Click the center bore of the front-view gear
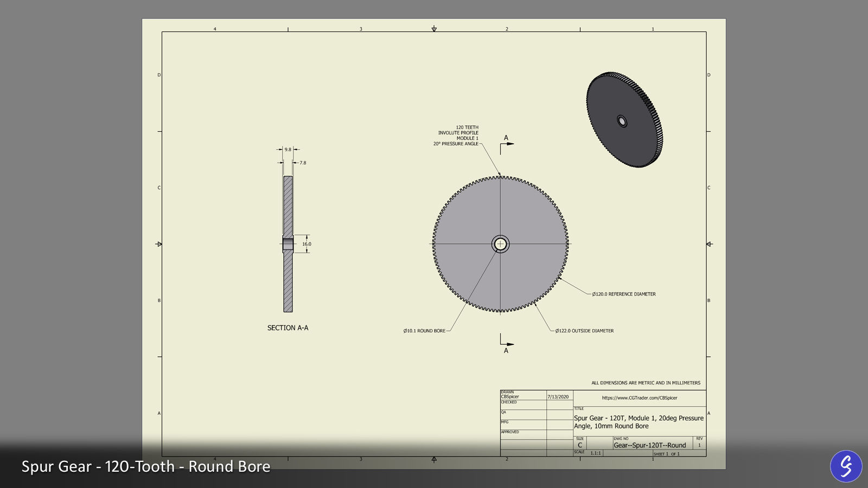Screen dimensions: 868x488 (500, 244)
